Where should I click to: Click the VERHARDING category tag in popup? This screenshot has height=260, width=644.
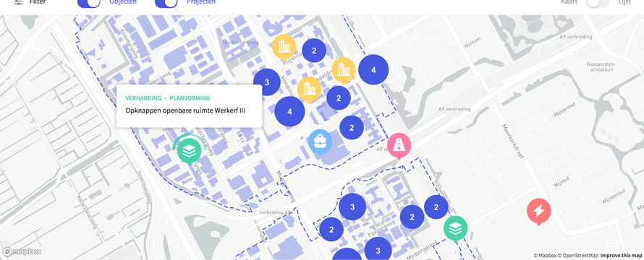pos(143,98)
